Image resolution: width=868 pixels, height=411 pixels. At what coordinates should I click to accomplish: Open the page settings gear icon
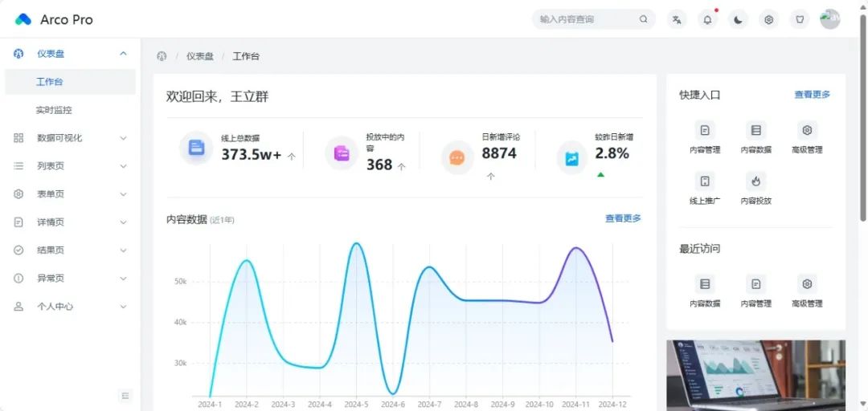point(768,20)
